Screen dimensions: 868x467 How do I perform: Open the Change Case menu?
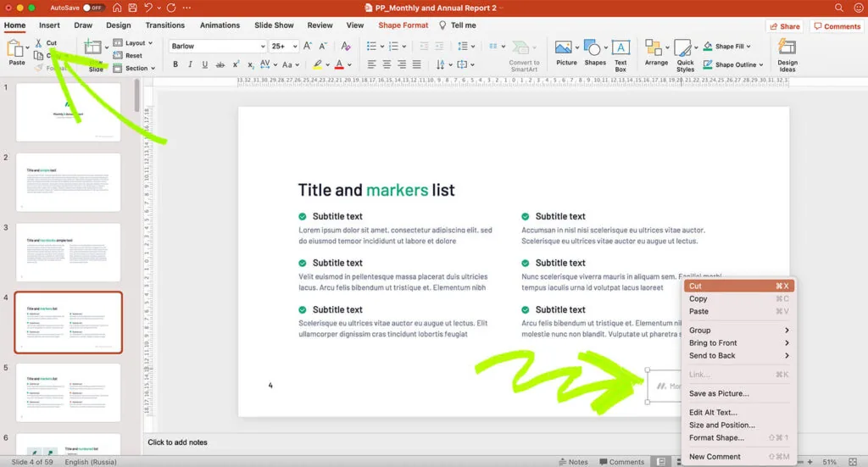pos(290,64)
